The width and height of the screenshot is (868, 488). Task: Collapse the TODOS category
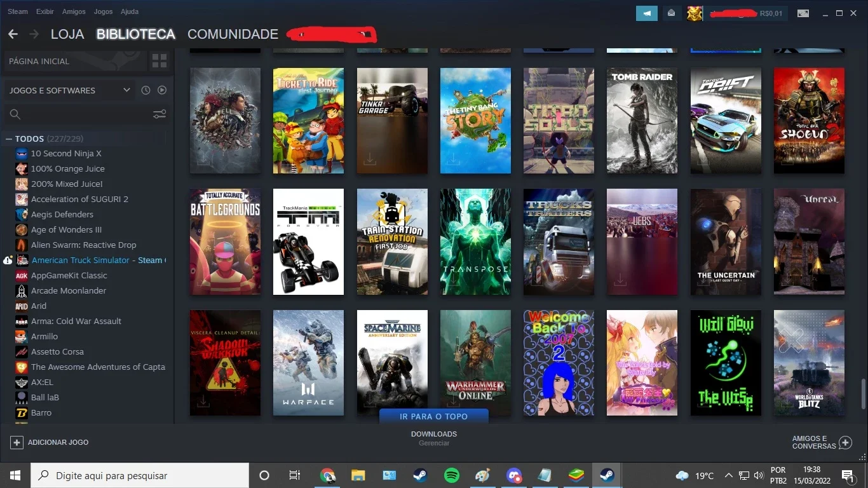pos(9,139)
